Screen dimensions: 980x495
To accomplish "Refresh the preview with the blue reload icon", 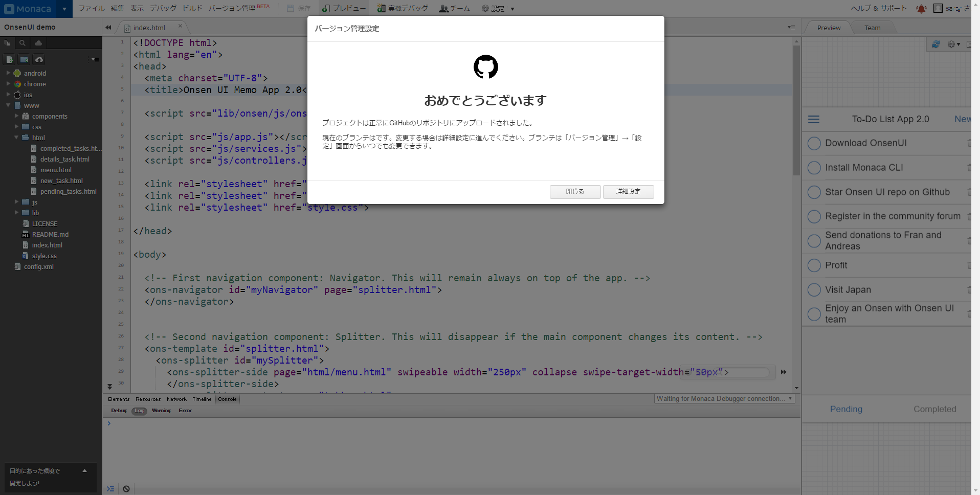I will tap(936, 44).
